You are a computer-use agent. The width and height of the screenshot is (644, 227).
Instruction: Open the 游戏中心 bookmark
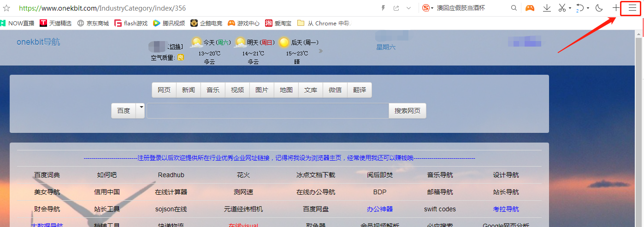(x=243, y=23)
